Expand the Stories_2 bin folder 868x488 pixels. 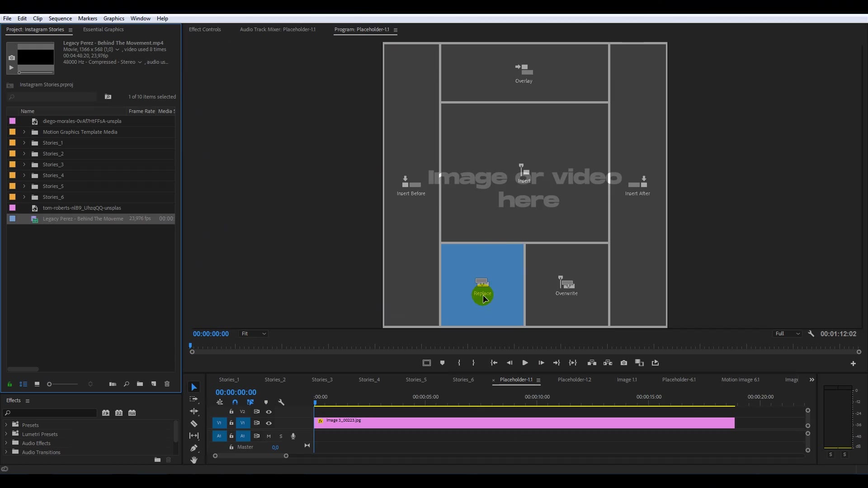point(24,154)
